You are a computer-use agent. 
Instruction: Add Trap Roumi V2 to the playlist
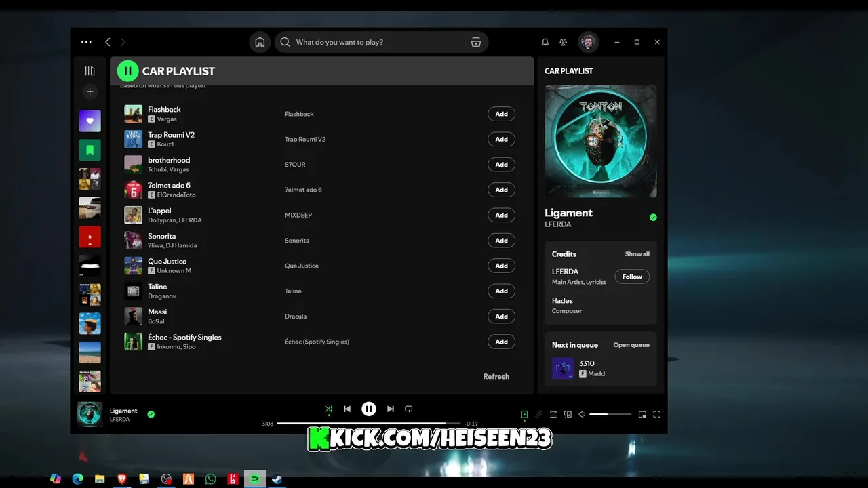[501, 139]
